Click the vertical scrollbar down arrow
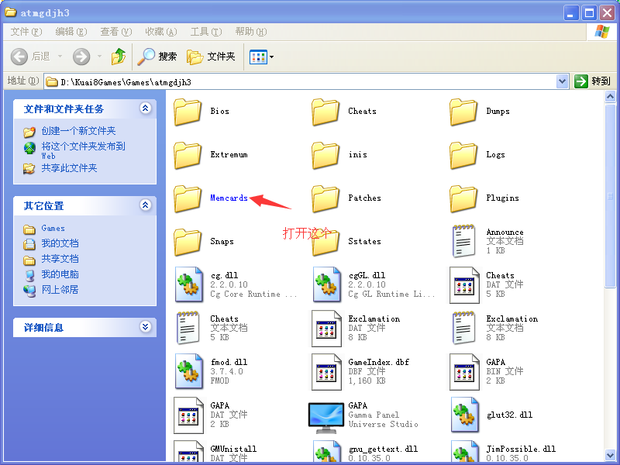This screenshot has height=465, width=620. [x=611, y=457]
